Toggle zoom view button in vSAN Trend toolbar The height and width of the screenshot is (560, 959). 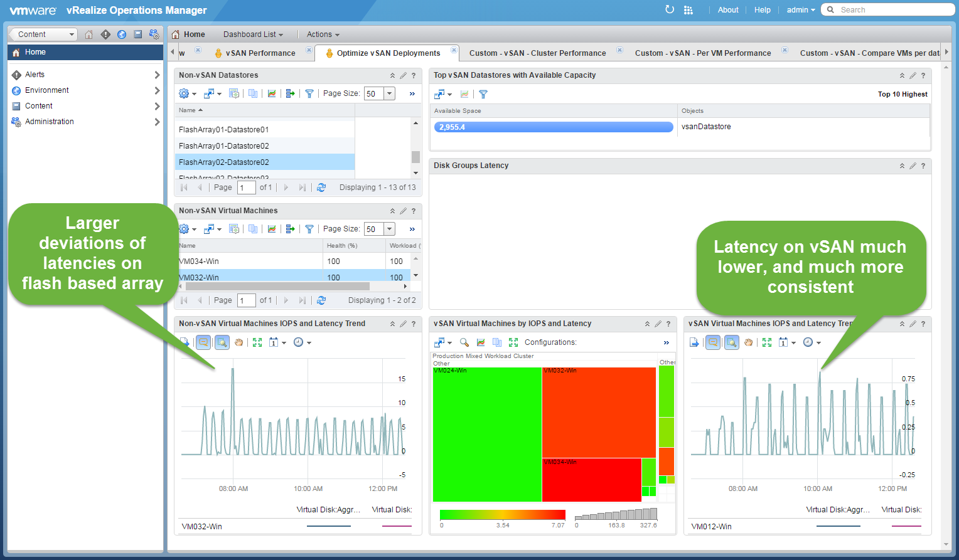[732, 342]
